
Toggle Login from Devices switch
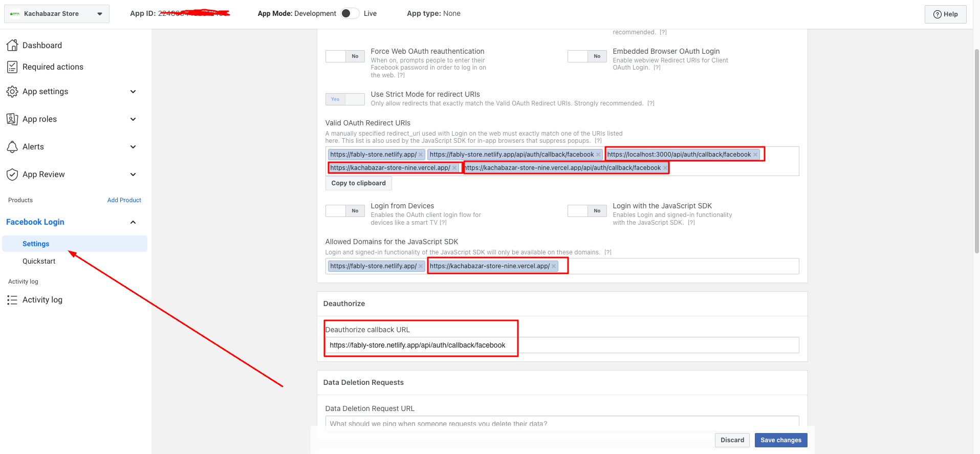click(x=345, y=211)
